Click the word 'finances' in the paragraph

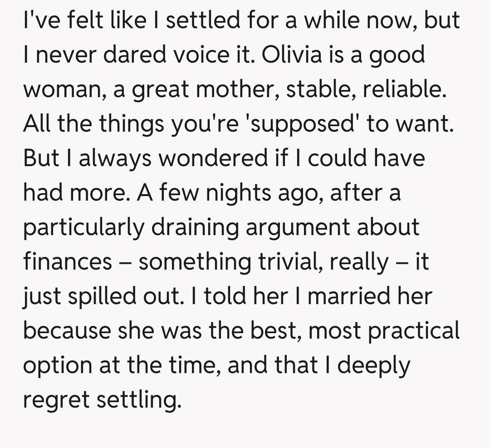click(x=68, y=262)
